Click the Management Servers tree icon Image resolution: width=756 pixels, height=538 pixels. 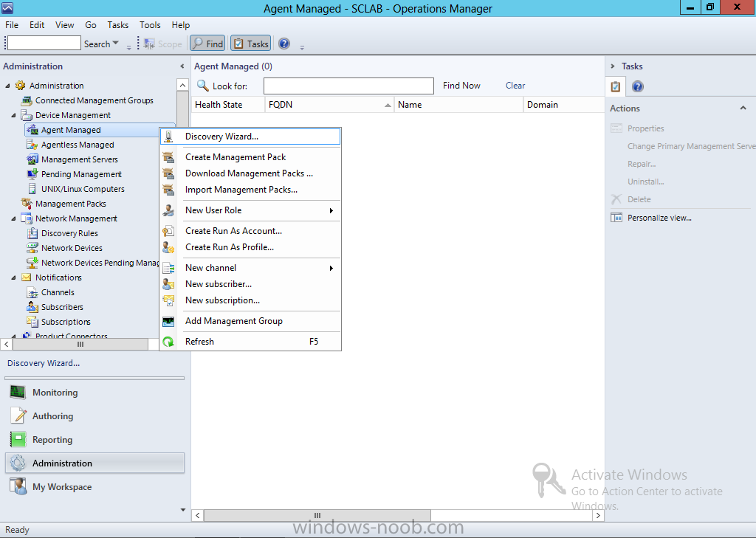(32, 159)
